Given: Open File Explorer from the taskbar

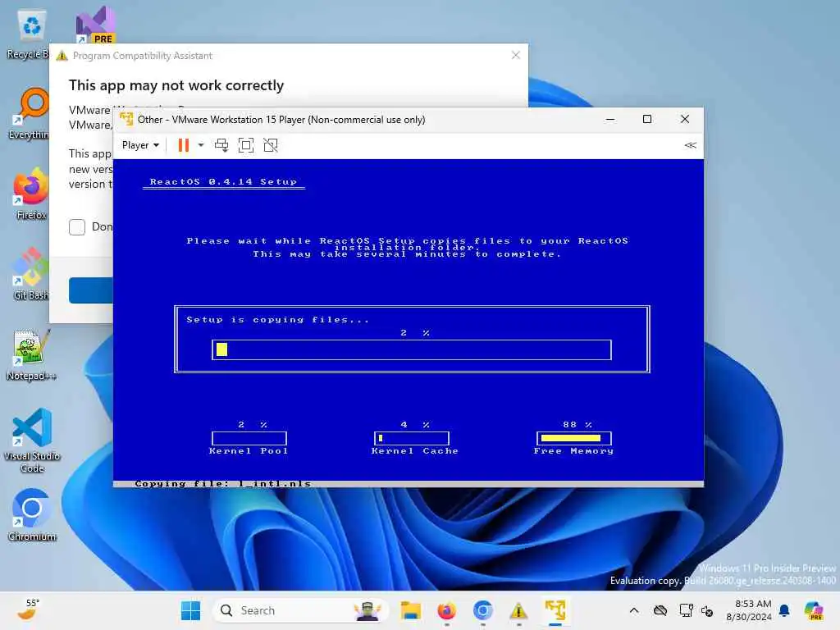Looking at the screenshot, I should (x=410, y=610).
